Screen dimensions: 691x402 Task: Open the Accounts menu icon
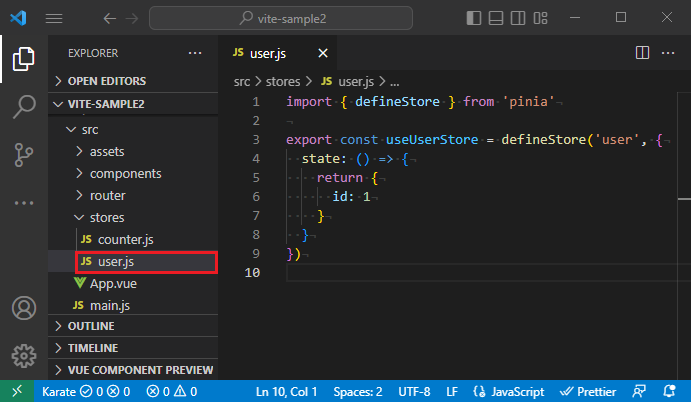[x=24, y=308]
